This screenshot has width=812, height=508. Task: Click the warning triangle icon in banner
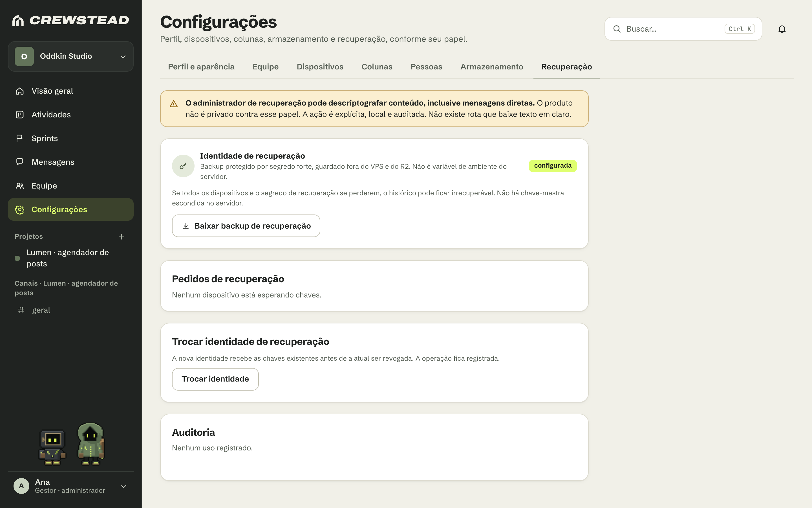click(174, 104)
